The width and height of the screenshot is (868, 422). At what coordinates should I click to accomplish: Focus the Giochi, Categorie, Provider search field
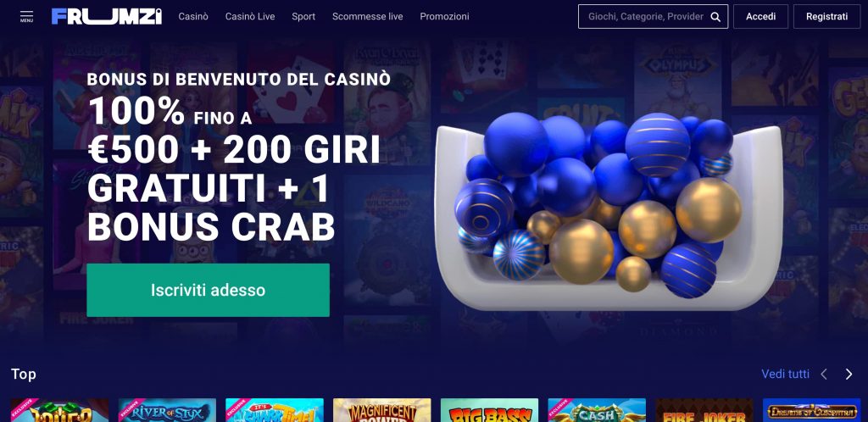(x=645, y=17)
